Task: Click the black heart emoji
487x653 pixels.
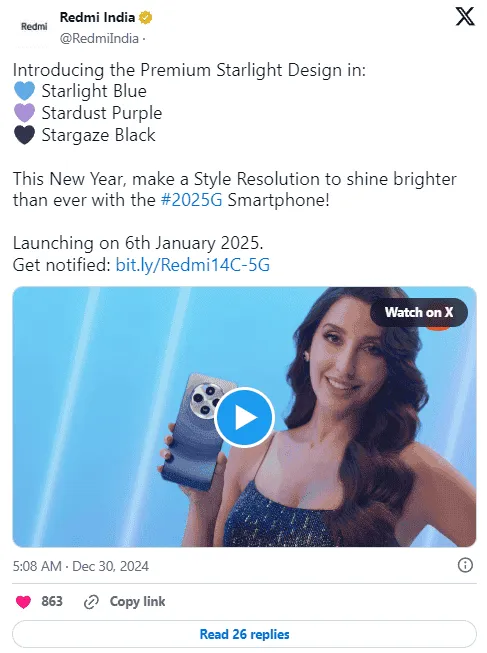Action: (24, 135)
